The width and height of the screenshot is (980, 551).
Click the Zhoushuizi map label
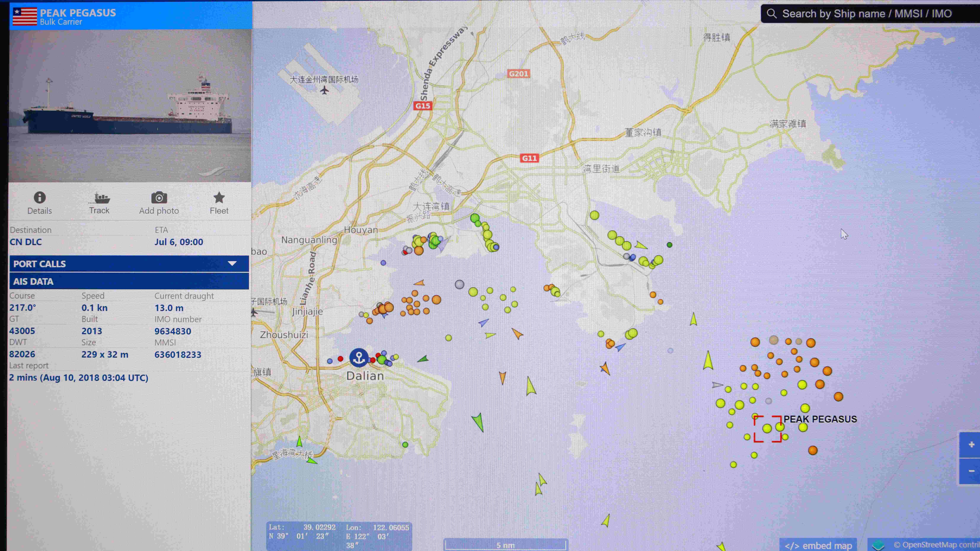tap(284, 335)
